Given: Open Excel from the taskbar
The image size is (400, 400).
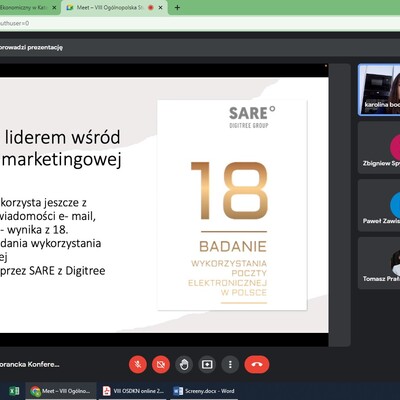Looking at the screenshot, I should (x=14, y=391).
